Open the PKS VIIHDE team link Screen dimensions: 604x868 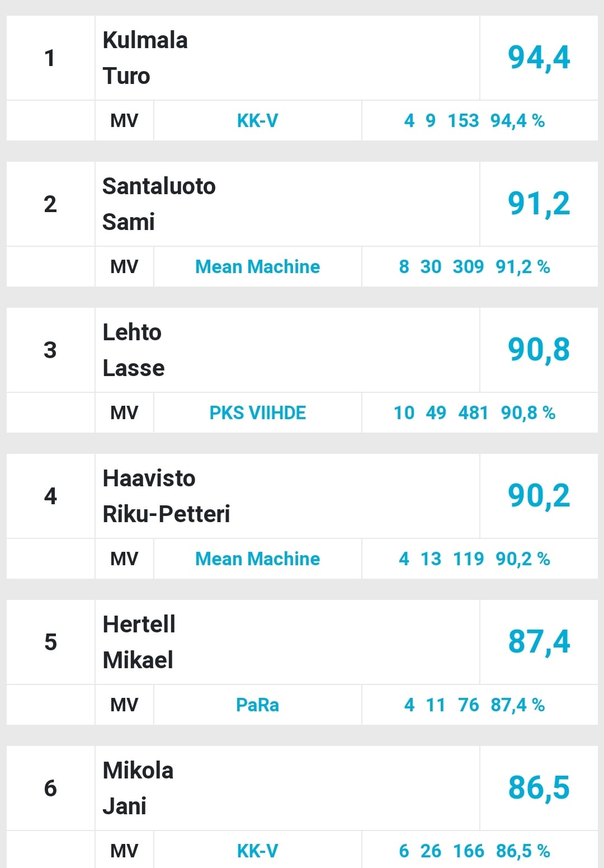coord(257,413)
